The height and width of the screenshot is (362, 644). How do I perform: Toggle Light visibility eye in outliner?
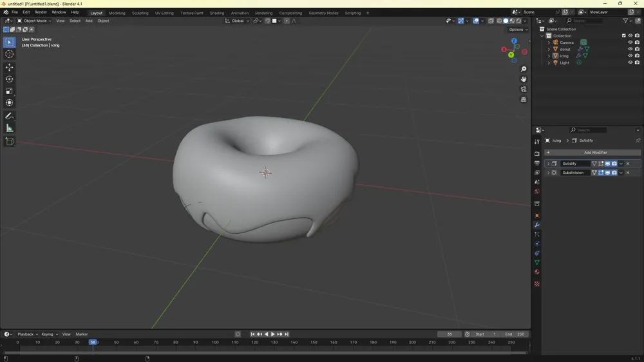coord(630,62)
